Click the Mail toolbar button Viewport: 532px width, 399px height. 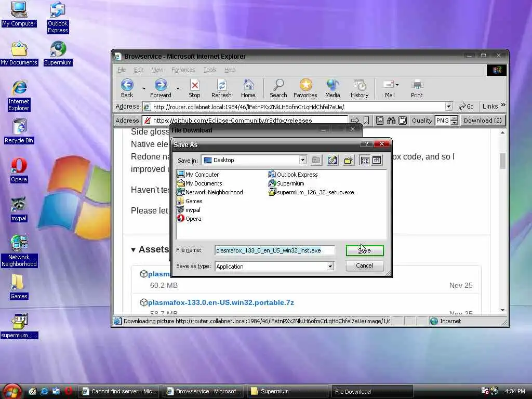tap(390, 88)
